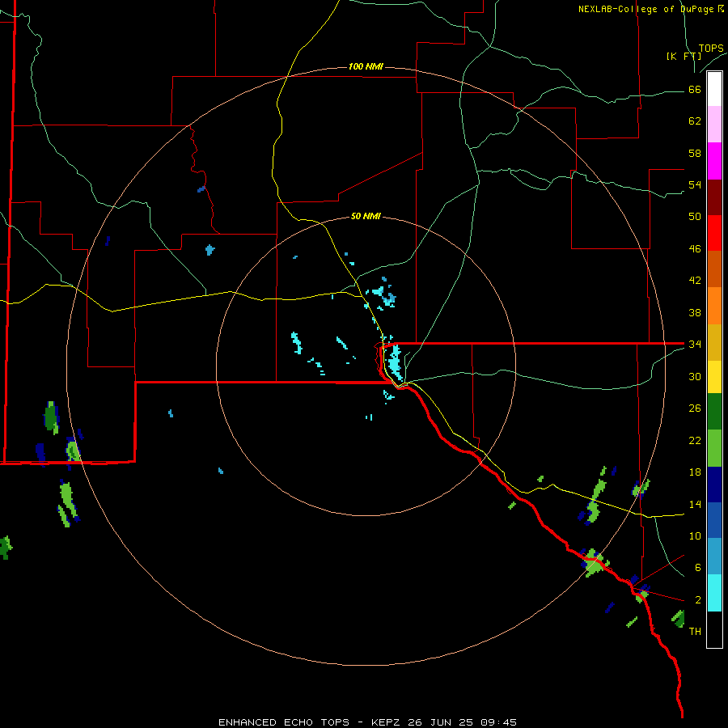Screen dimensions: 728x728
Task: Click the "TH" threshold label in legend
Action: (695, 632)
